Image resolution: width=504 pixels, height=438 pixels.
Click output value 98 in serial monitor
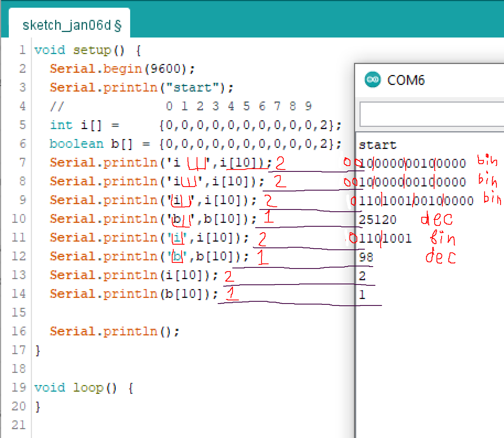click(366, 257)
